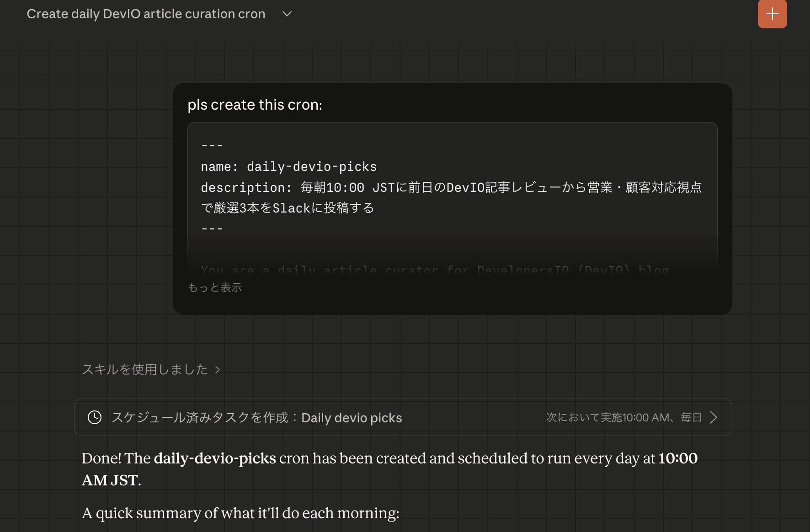Click the orange plus new chat button

(x=772, y=14)
